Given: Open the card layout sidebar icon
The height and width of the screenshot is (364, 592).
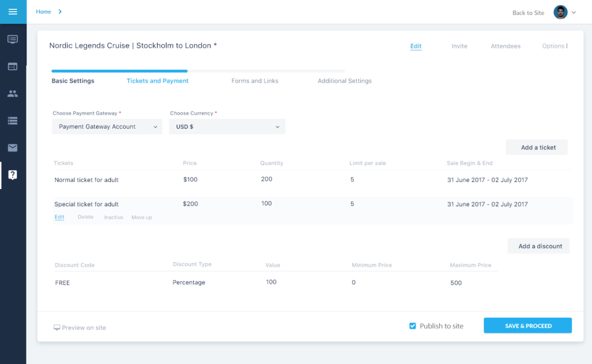Looking at the screenshot, I should pyautogui.click(x=13, y=66).
